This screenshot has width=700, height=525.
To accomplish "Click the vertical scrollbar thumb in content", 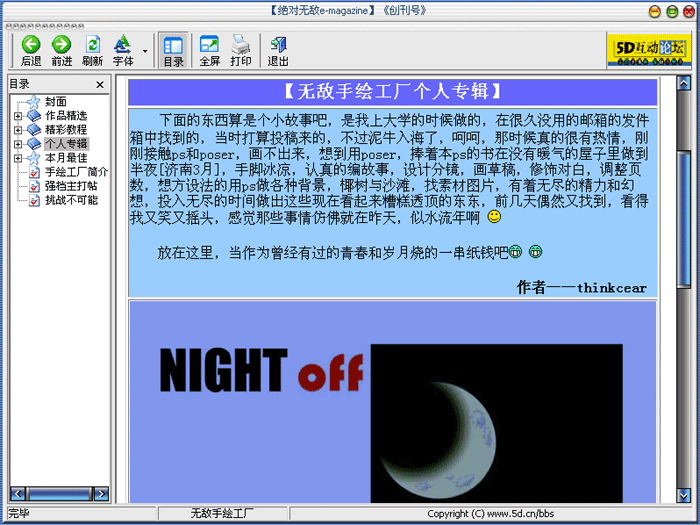I will (x=683, y=220).
